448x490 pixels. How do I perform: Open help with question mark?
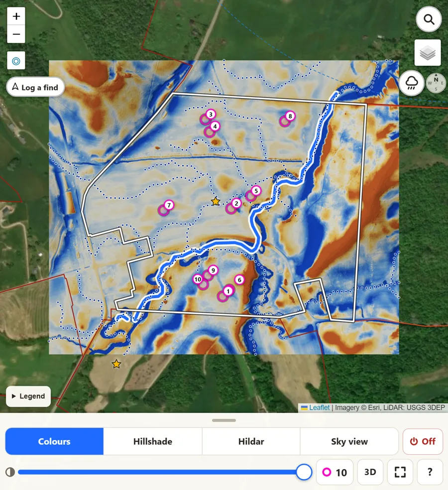click(x=430, y=472)
